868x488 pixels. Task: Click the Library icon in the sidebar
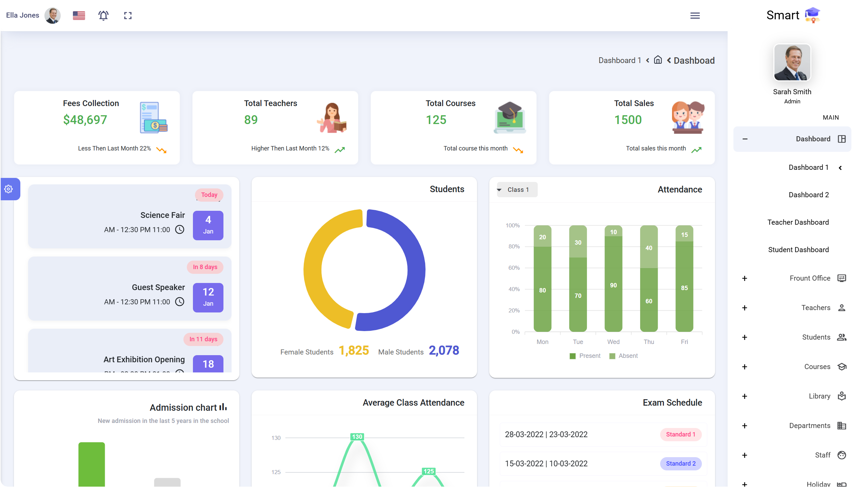pos(842,396)
